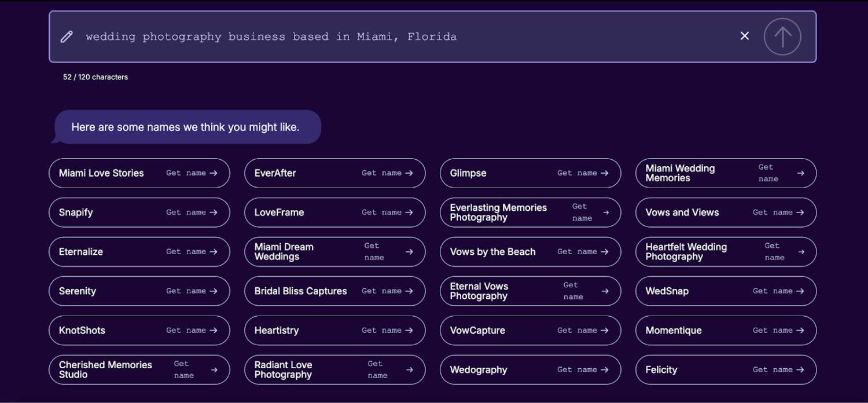Choose the EverAfter name suggestion
Viewport: 868px width, 403px height.
click(x=275, y=173)
